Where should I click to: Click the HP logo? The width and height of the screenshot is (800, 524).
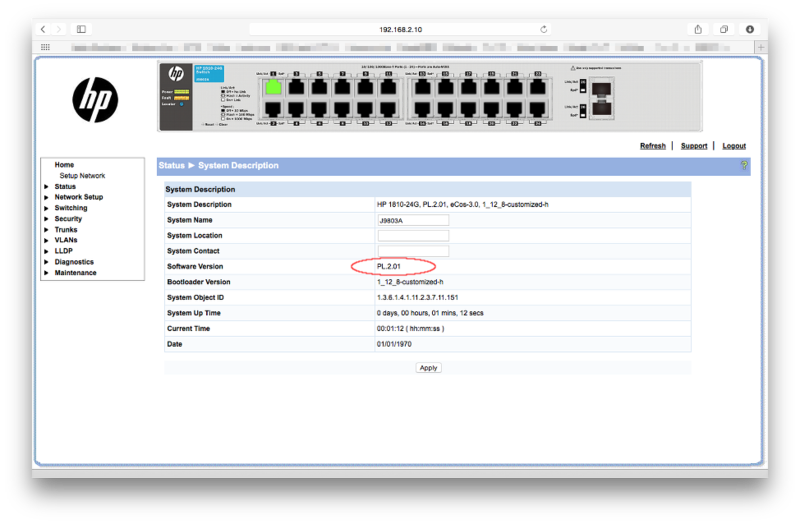[95, 99]
